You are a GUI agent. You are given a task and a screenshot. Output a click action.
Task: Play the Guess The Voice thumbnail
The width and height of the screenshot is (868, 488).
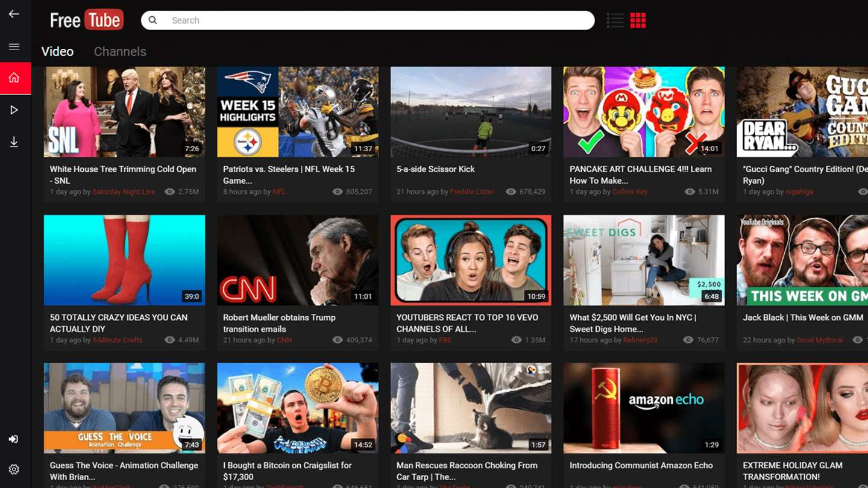tap(124, 408)
